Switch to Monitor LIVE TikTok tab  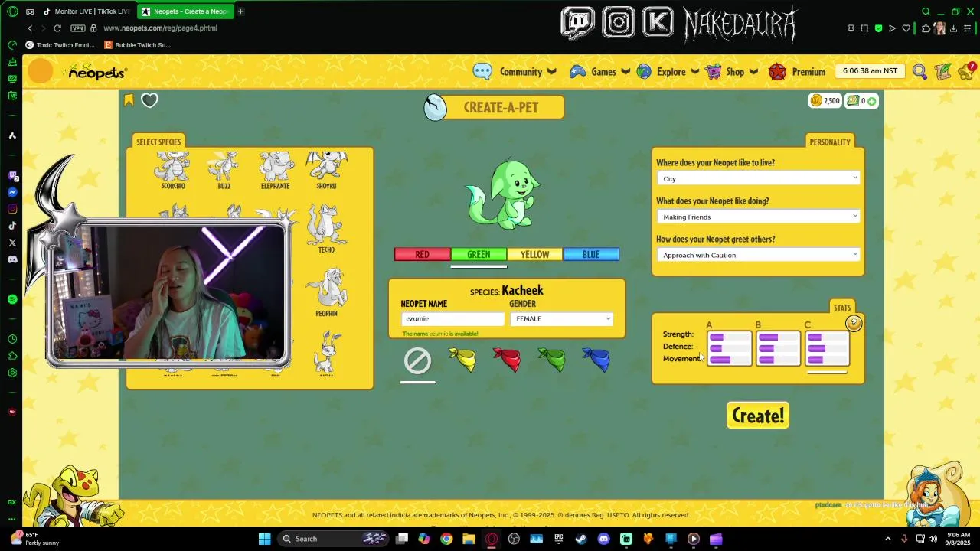point(86,11)
